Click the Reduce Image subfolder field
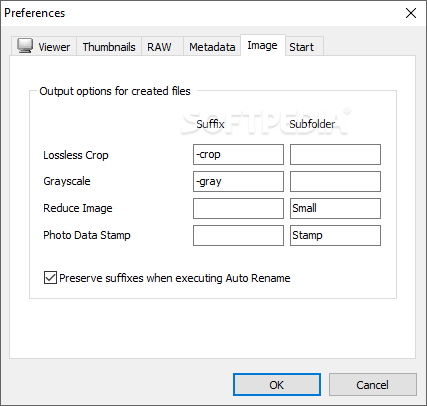 [x=335, y=208]
